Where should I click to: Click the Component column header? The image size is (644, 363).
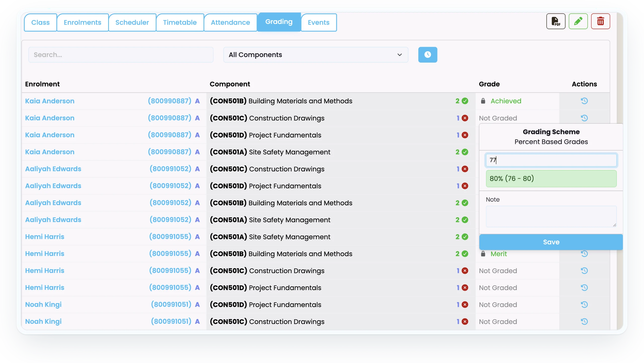coord(230,84)
